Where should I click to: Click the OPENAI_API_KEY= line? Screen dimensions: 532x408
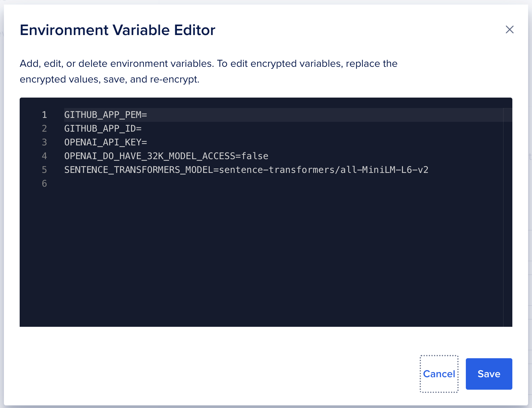coord(105,142)
